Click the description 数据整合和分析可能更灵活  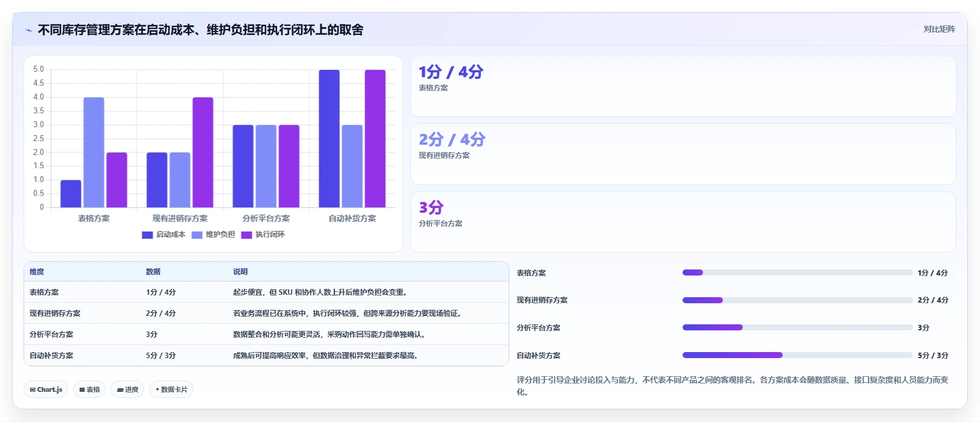click(x=331, y=335)
